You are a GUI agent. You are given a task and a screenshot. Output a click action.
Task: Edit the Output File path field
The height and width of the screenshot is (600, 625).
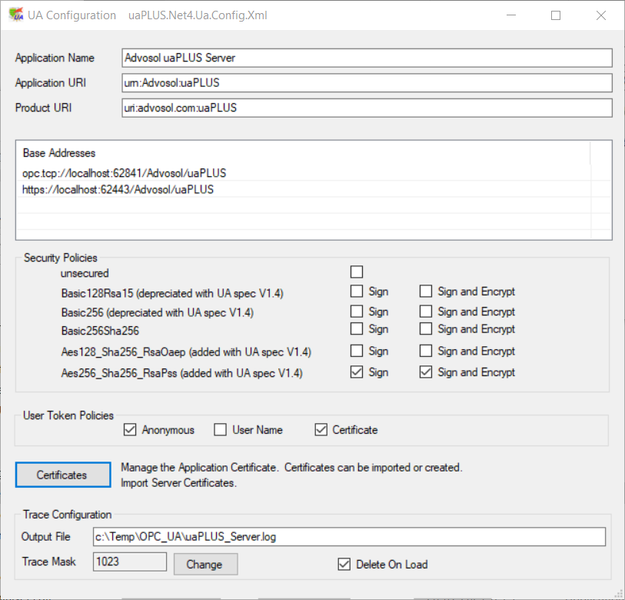pos(349,537)
